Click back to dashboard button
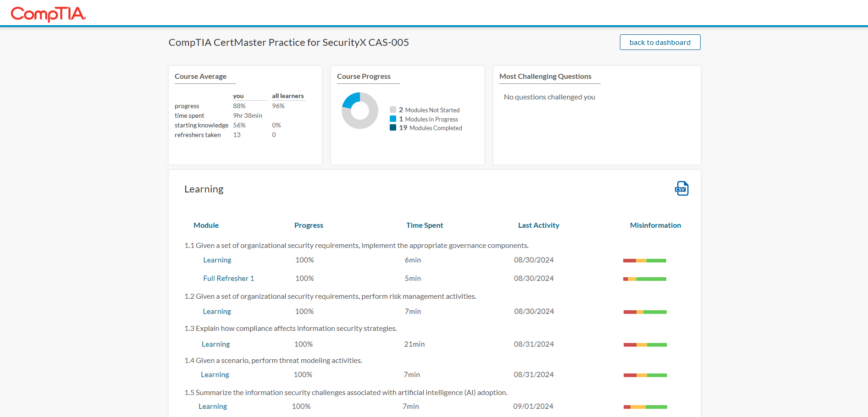The image size is (868, 417). point(660,42)
